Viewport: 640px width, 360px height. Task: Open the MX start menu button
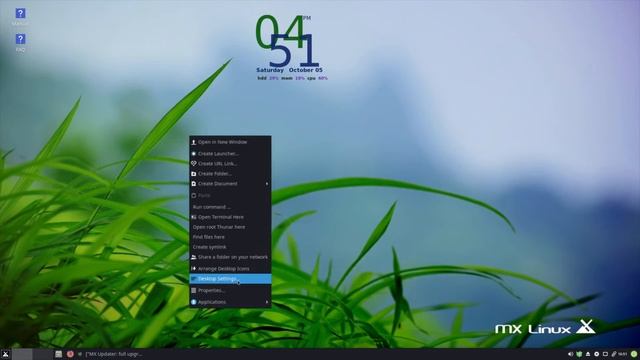click(6, 354)
